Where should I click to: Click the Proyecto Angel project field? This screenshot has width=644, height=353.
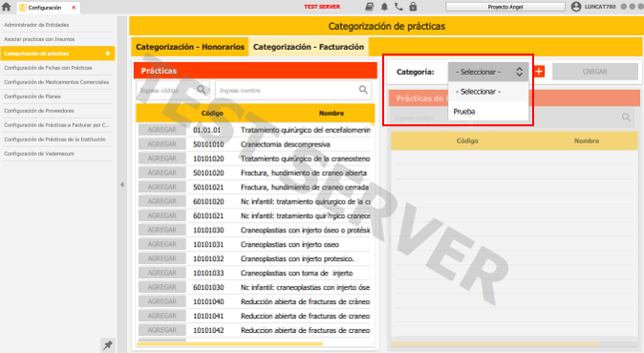point(505,7)
